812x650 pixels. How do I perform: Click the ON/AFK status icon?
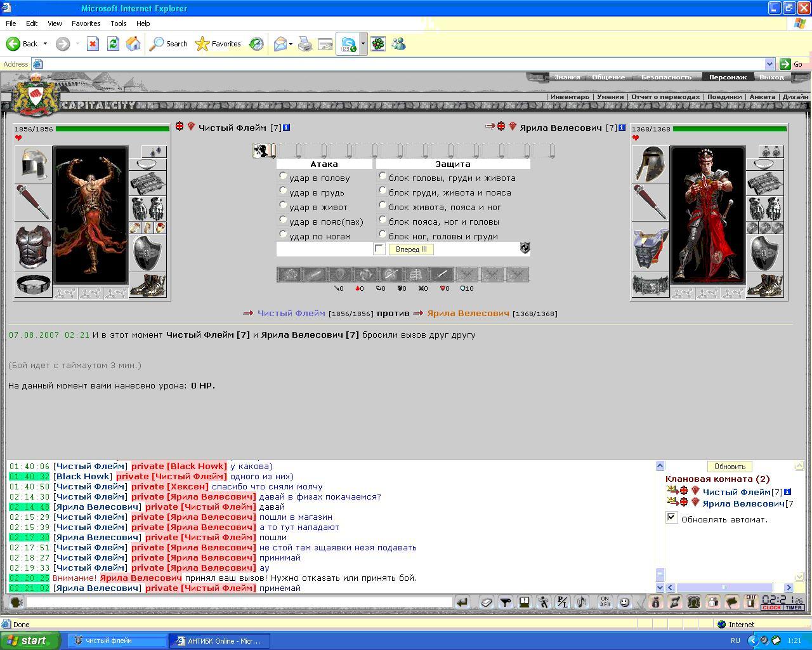(x=605, y=602)
